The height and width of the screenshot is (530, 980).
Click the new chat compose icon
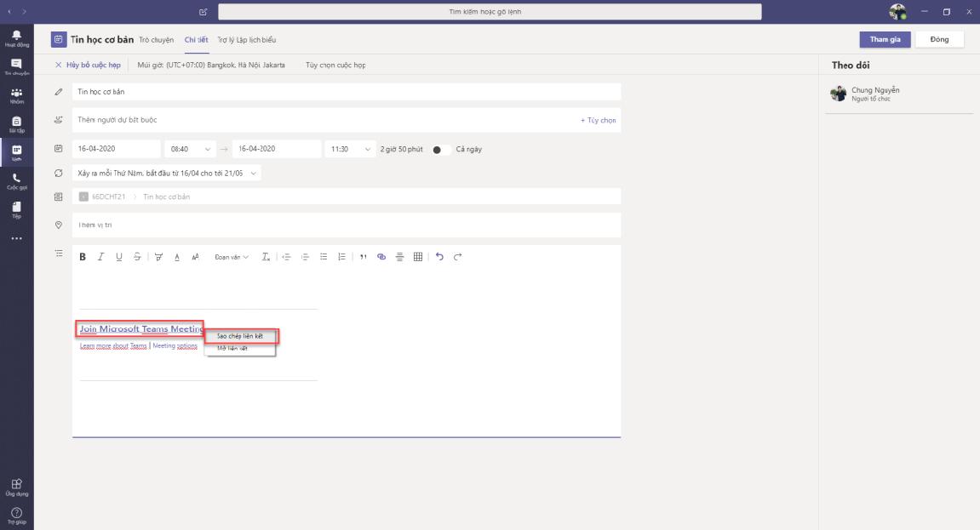click(x=203, y=12)
